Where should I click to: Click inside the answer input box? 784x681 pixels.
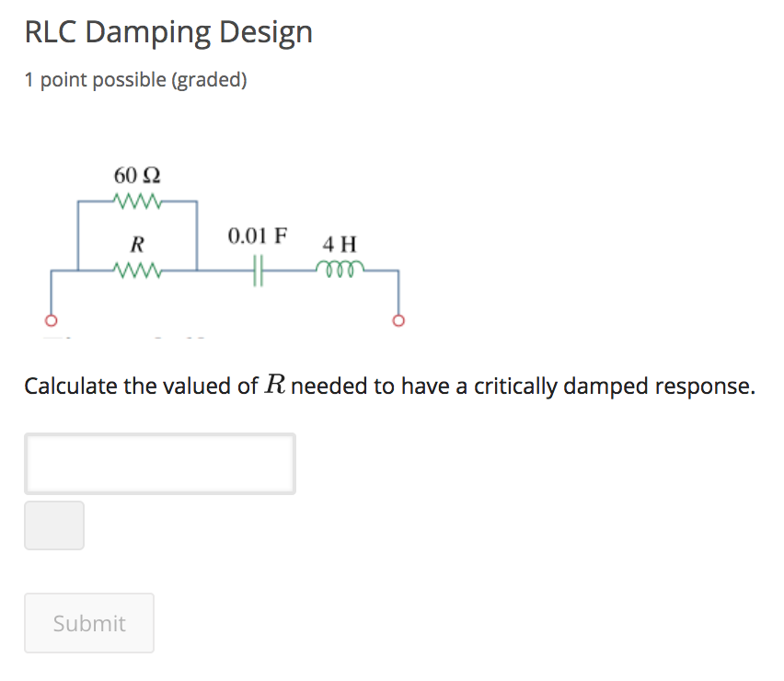pos(160,463)
